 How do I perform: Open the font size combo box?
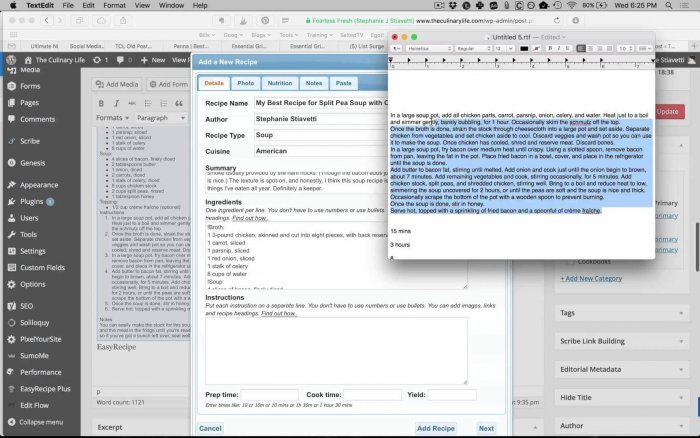coord(504,48)
